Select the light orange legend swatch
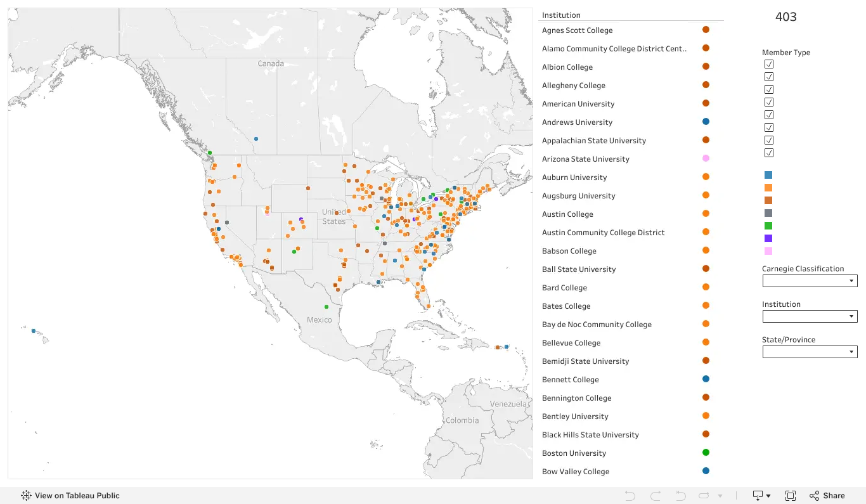The height and width of the screenshot is (504, 866). (768, 188)
